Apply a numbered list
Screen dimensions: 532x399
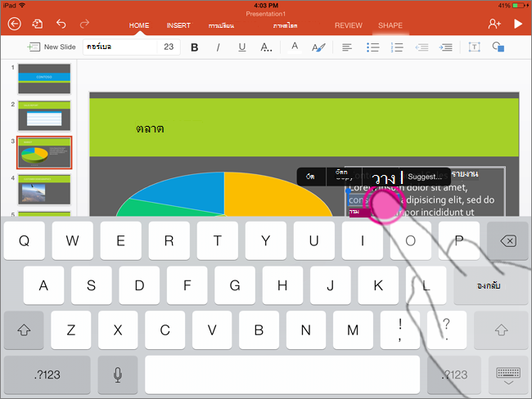[x=397, y=47]
